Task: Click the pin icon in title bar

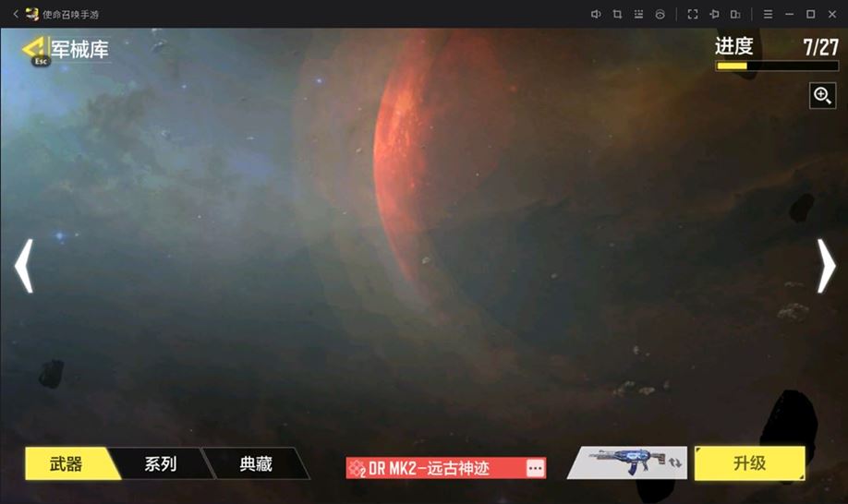Action: click(x=714, y=14)
